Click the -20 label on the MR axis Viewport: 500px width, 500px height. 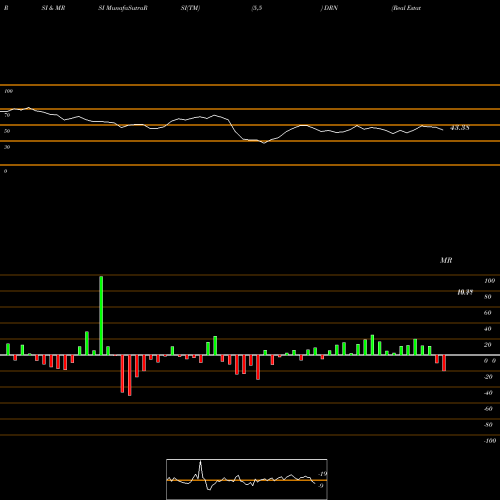click(x=488, y=377)
